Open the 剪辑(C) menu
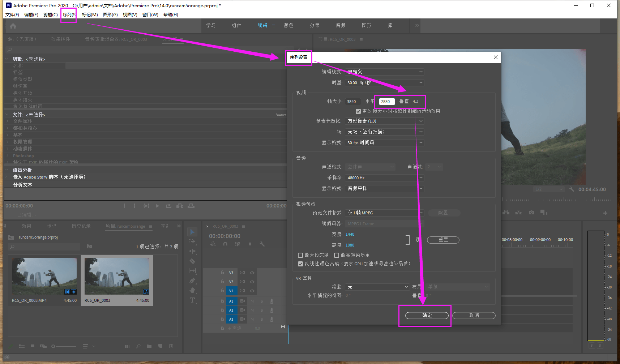This screenshot has height=364, width=620. pyautogui.click(x=50, y=15)
